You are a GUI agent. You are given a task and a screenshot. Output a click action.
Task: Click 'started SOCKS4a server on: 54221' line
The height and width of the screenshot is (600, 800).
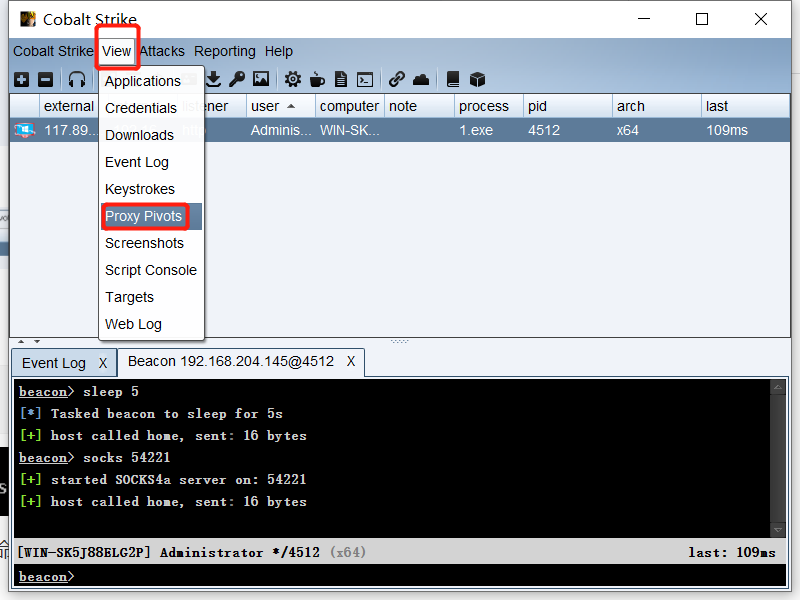pyautogui.click(x=163, y=480)
